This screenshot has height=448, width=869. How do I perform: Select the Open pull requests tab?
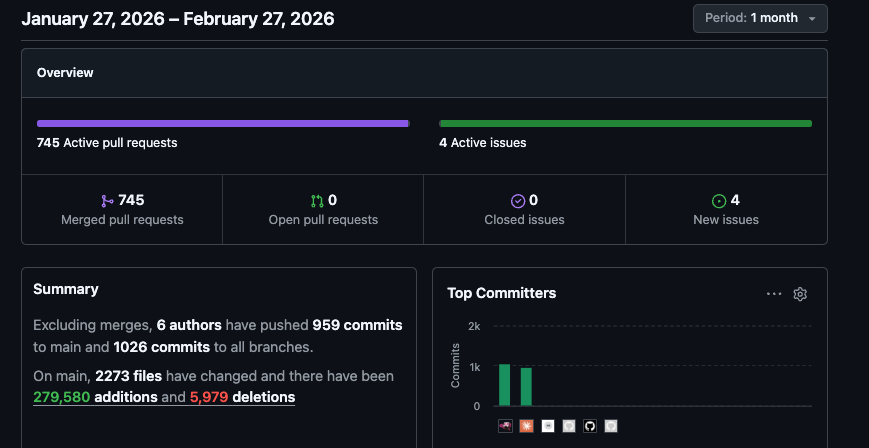tap(323, 210)
